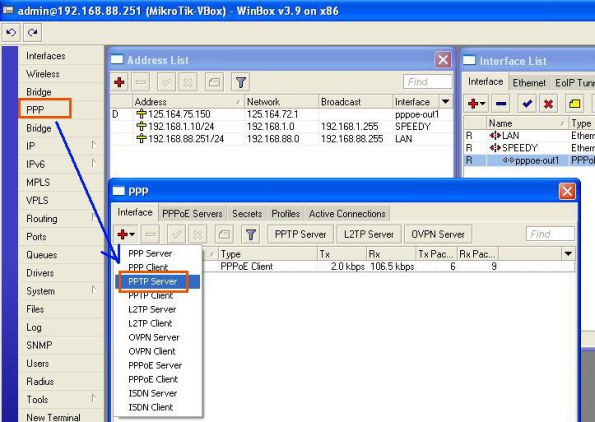The width and height of the screenshot is (595, 422).
Task: Switch to Active Connections tab
Action: coord(347,214)
